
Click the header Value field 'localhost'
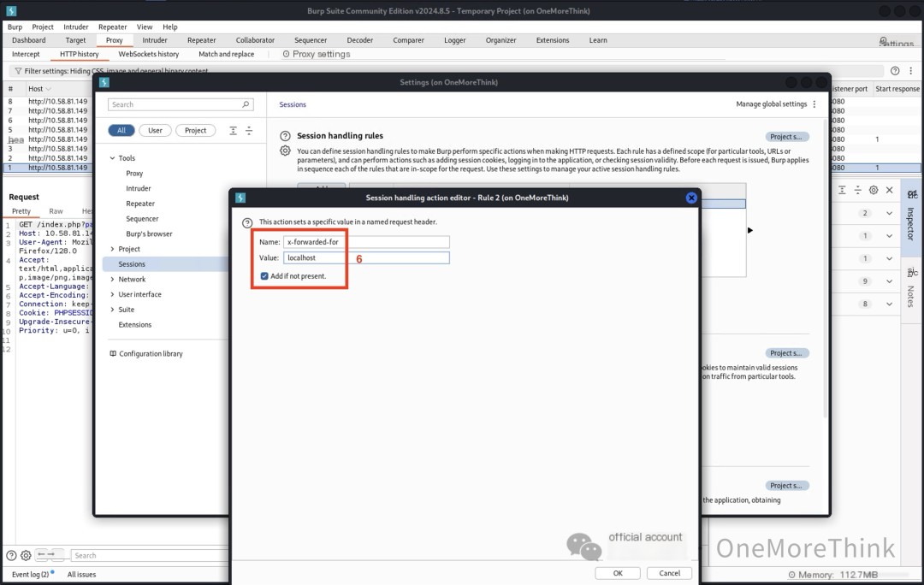pos(366,257)
